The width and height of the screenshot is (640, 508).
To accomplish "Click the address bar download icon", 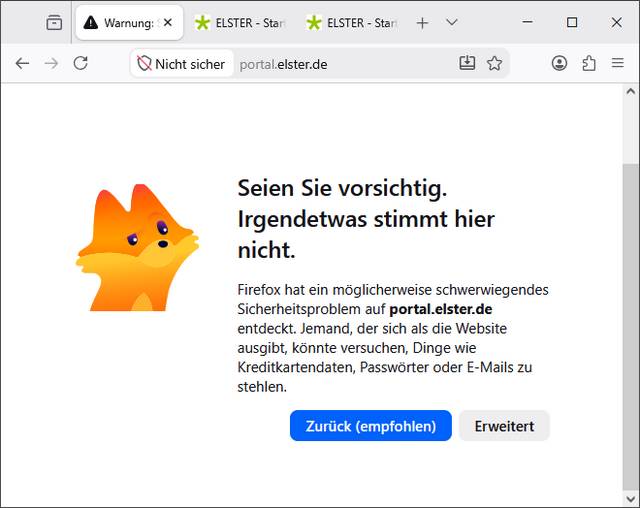I will (467, 63).
